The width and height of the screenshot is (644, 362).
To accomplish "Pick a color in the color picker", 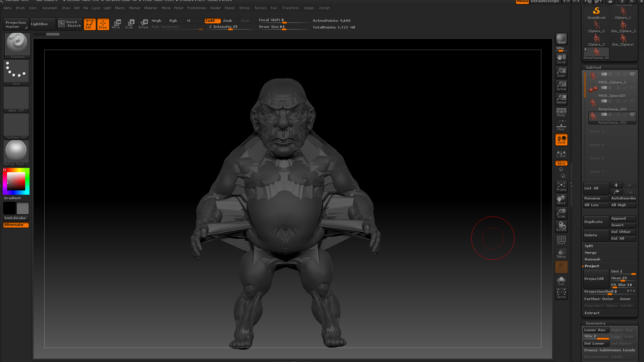I will pyautogui.click(x=16, y=181).
